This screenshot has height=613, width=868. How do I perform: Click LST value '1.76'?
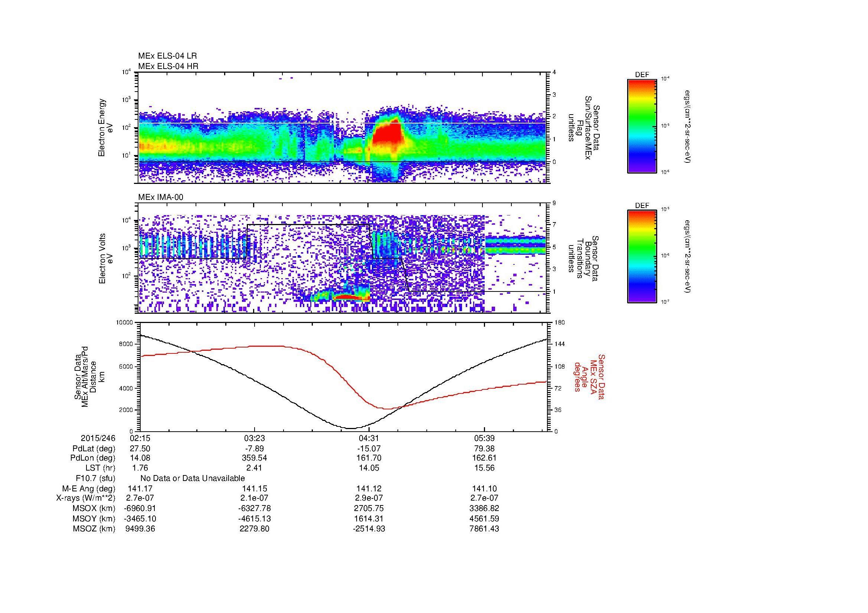coord(140,468)
